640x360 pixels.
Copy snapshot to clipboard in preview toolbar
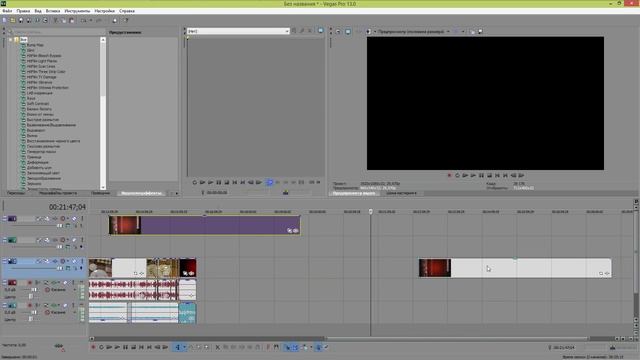[x=472, y=31]
